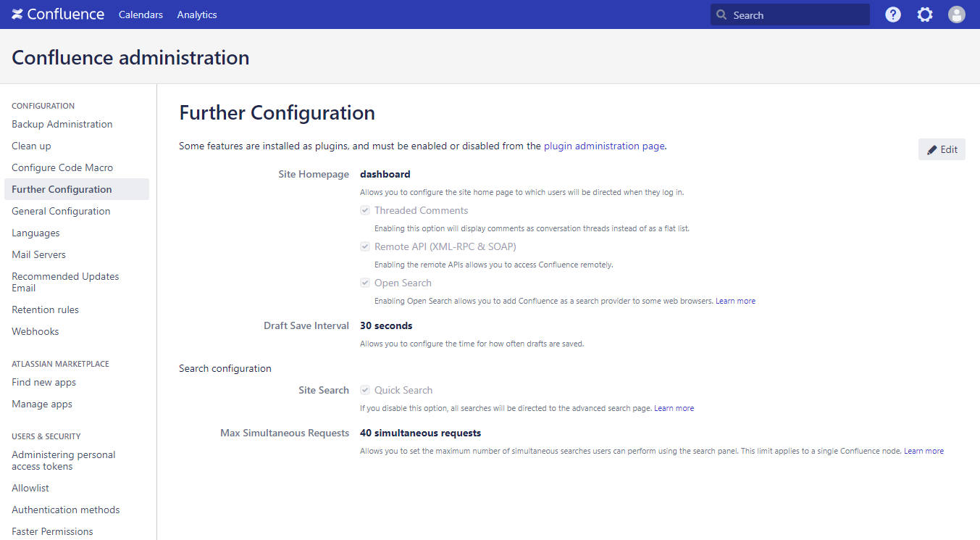This screenshot has width=980, height=540.
Task: Click the Draft Save Interval label
Action: tap(306, 325)
